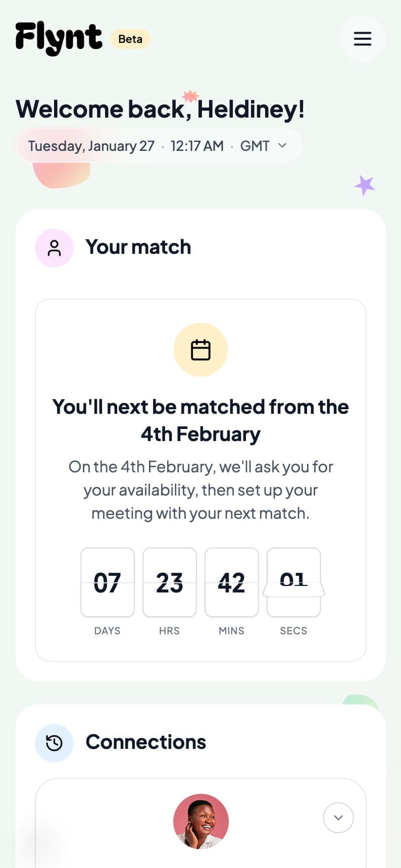
Task: Click the Beta badge
Action: pyautogui.click(x=130, y=39)
